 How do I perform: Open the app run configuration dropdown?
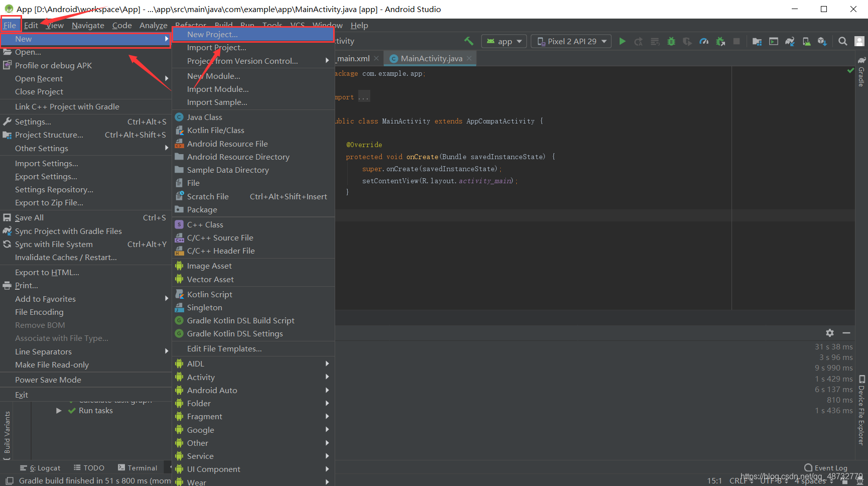504,41
